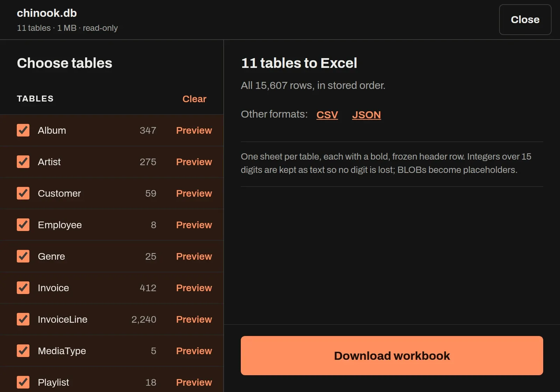Click the Customer table name
Image resolution: width=560 pixels, height=392 pixels.
[59, 193]
